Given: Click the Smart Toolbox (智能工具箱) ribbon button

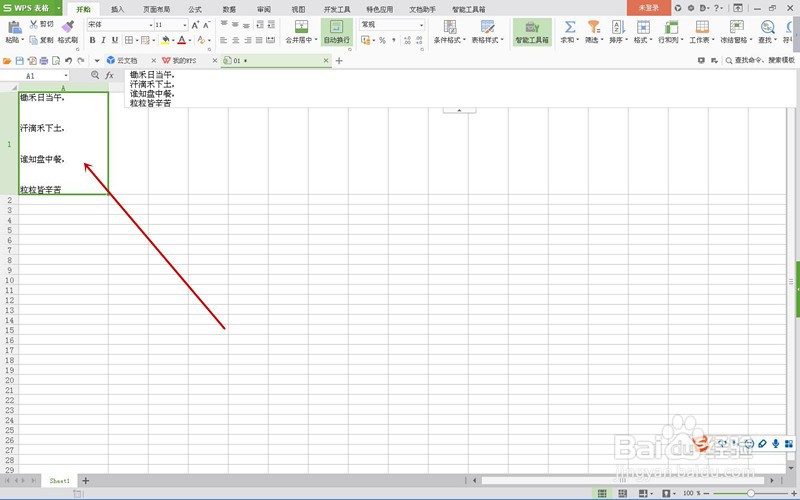Looking at the screenshot, I should (532, 32).
